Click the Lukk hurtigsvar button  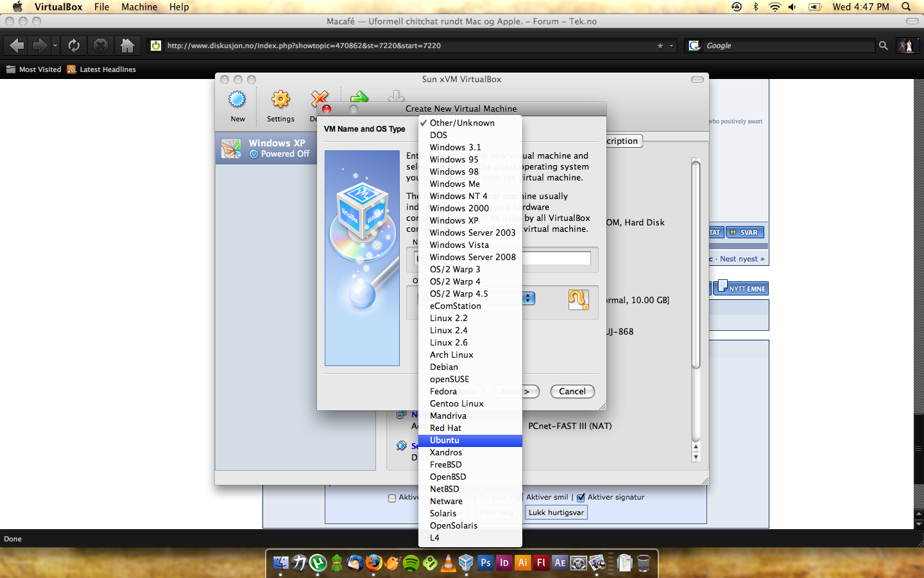(x=556, y=512)
